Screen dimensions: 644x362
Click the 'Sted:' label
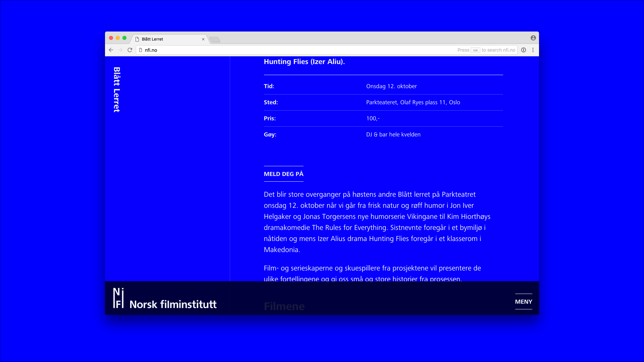pyautogui.click(x=271, y=102)
